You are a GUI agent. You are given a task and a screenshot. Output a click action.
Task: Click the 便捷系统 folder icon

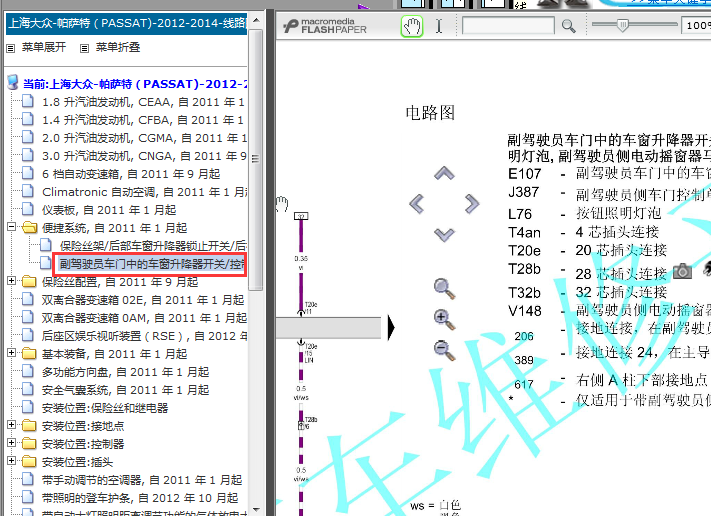(29, 227)
